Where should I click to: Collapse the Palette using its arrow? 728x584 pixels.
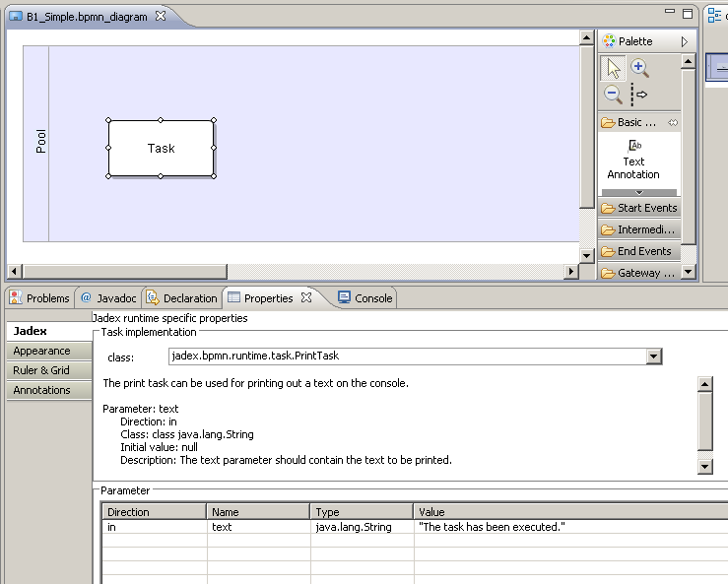(x=685, y=41)
